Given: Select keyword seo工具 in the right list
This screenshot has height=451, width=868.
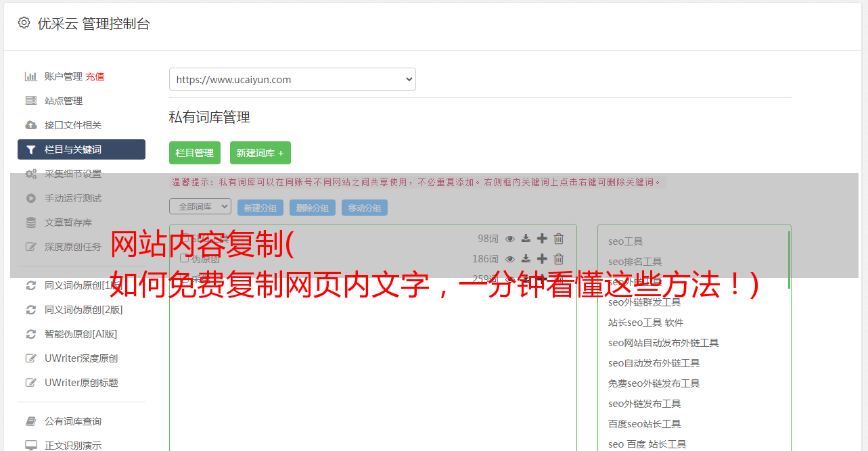Looking at the screenshot, I should pyautogui.click(x=626, y=241).
